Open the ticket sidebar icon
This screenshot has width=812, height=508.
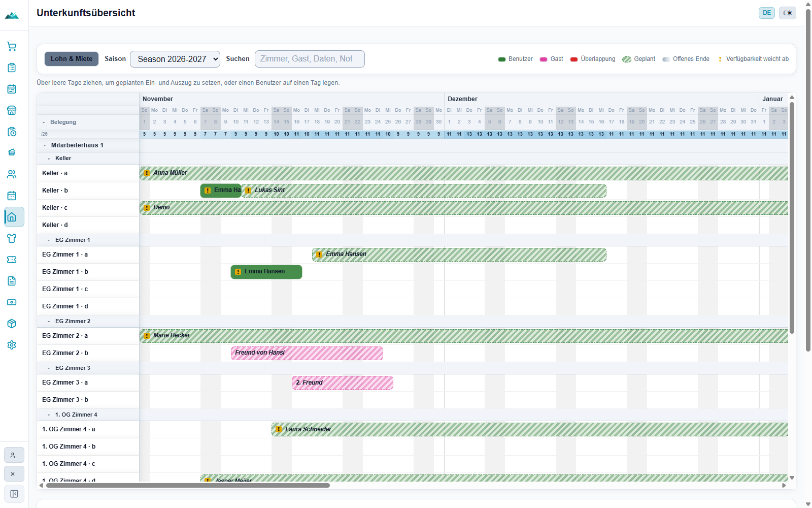pos(12,260)
